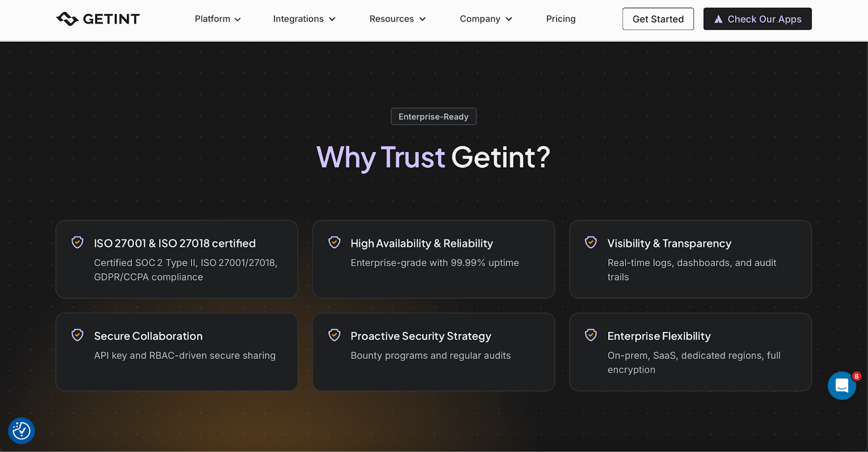Click the shield icon beside High Availability & Reliability
The height and width of the screenshot is (452, 868).
point(335,242)
